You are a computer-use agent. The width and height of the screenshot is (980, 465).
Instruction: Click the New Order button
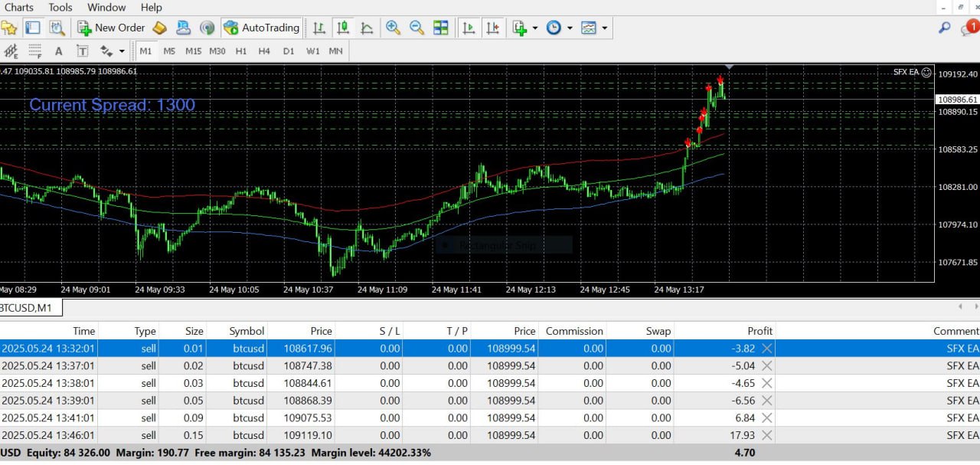point(111,28)
